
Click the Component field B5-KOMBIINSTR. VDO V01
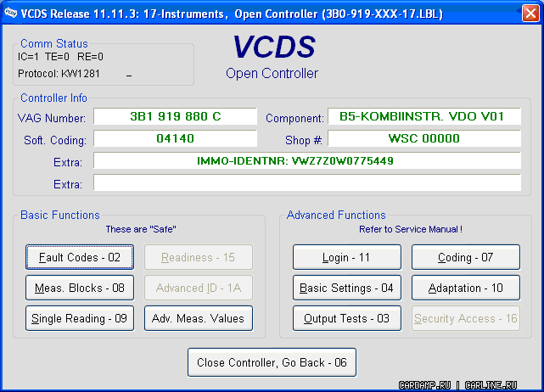[424, 116]
